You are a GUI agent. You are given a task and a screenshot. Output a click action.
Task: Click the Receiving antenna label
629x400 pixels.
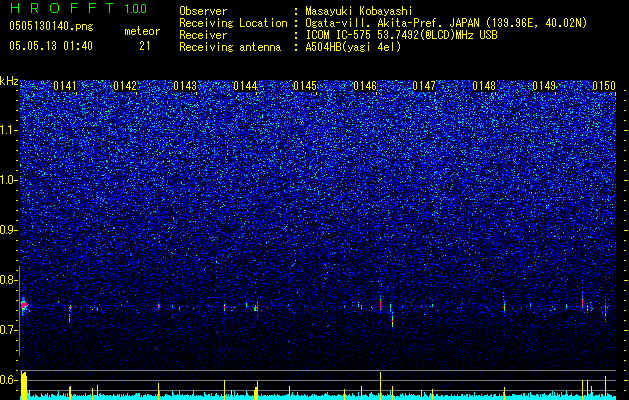click(230, 47)
